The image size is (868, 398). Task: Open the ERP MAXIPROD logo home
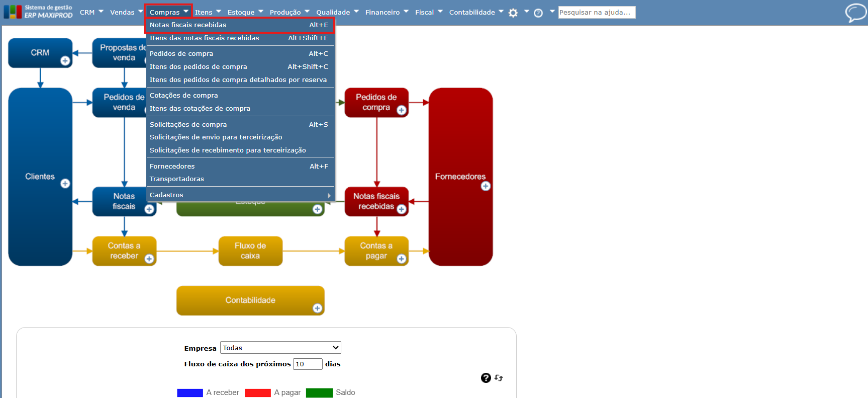point(38,12)
